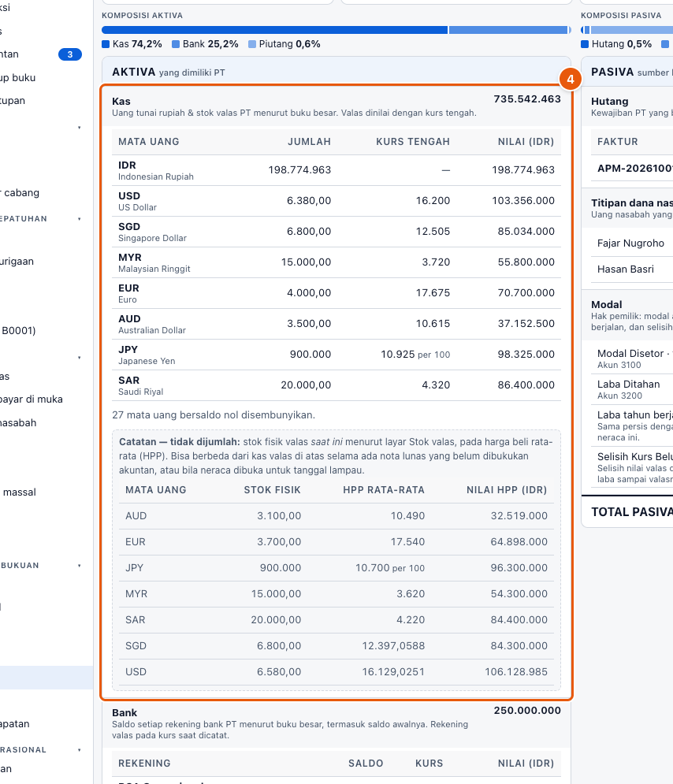Click the Hutang 0,5% legend swatch

[x=585, y=44]
